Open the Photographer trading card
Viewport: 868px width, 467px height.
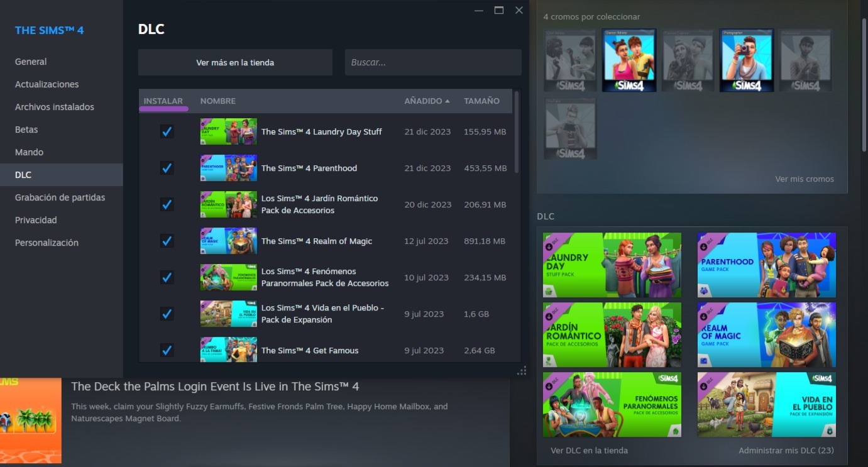[747, 60]
